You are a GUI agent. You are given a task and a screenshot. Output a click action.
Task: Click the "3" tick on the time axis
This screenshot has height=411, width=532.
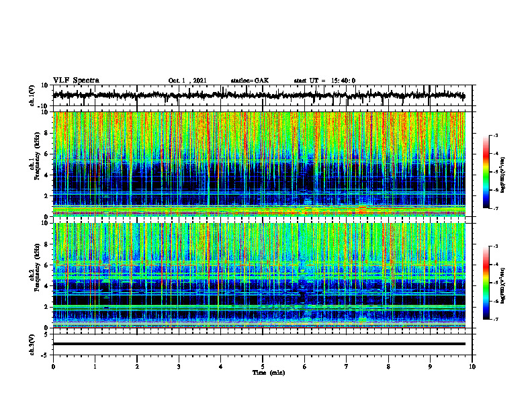point(179,367)
